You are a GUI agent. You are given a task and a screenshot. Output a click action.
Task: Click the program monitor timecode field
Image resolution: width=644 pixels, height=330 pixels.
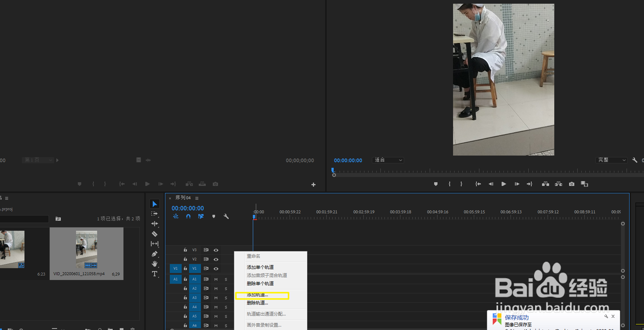click(348, 160)
